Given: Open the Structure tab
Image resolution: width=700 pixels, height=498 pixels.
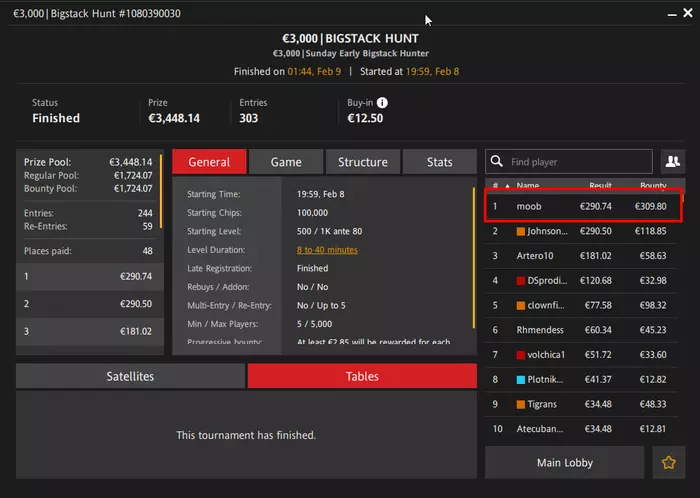Looking at the screenshot, I should point(362,162).
